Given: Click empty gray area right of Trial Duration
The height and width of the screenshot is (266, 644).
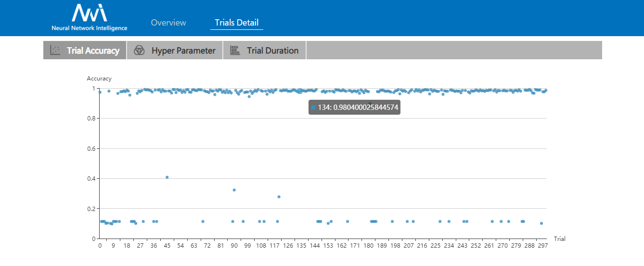Looking at the screenshot, I should pos(453,50).
